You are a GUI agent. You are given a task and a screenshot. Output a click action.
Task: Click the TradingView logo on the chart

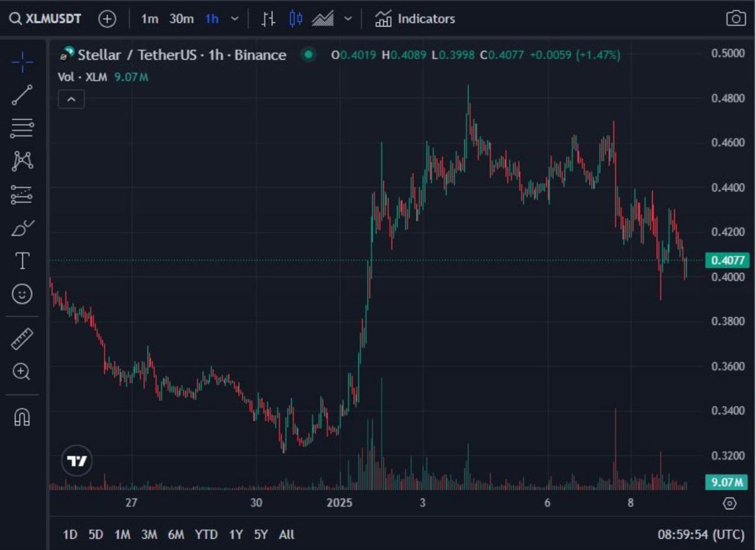point(77,461)
